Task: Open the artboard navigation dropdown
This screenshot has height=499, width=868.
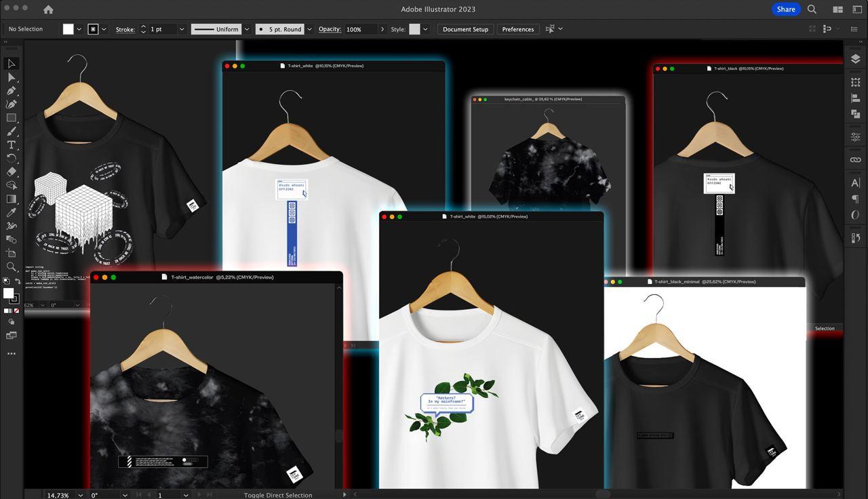Action: (x=185, y=495)
